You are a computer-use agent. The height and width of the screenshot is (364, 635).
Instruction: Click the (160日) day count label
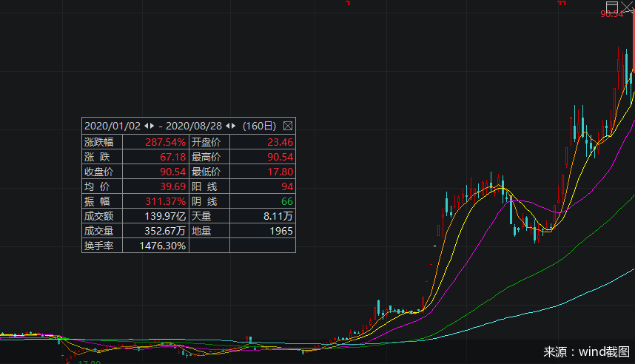click(259, 126)
